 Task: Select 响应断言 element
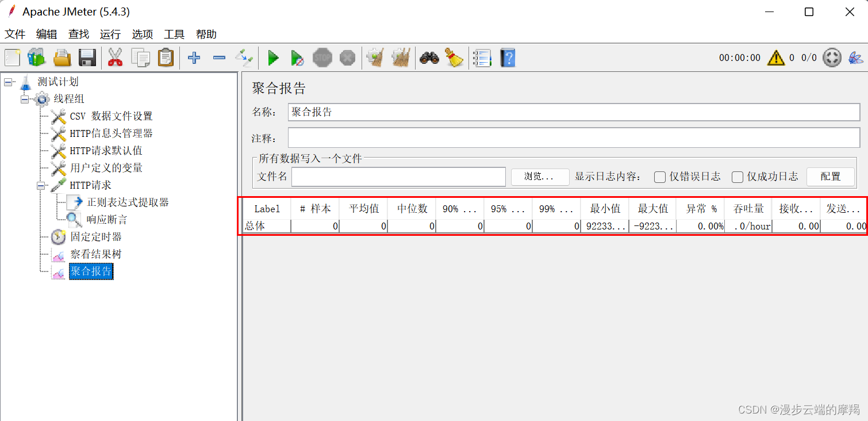(x=107, y=220)
